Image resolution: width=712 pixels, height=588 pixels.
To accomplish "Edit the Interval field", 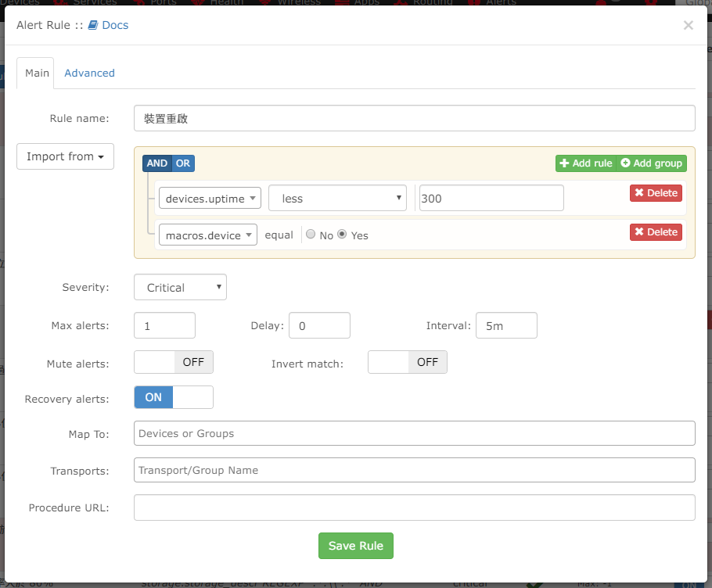I will [x=506, y=325].
